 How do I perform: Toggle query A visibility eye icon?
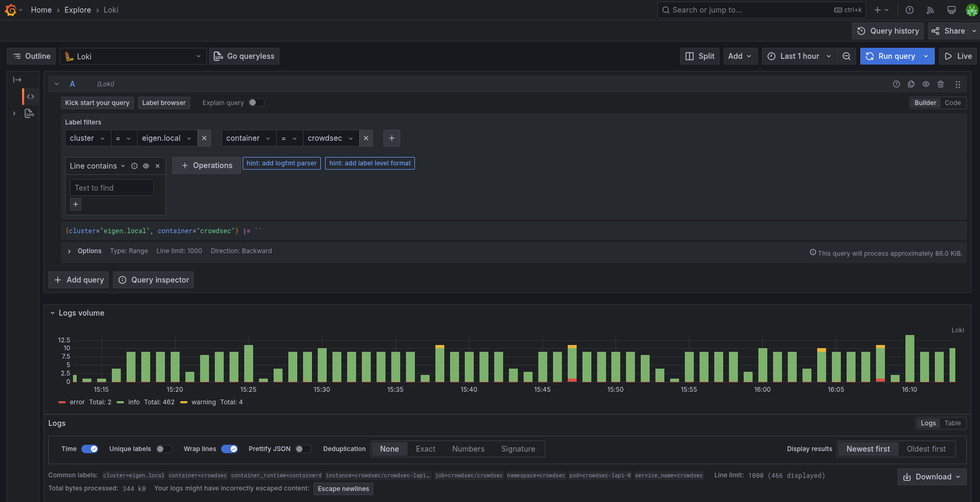point(926,84)
